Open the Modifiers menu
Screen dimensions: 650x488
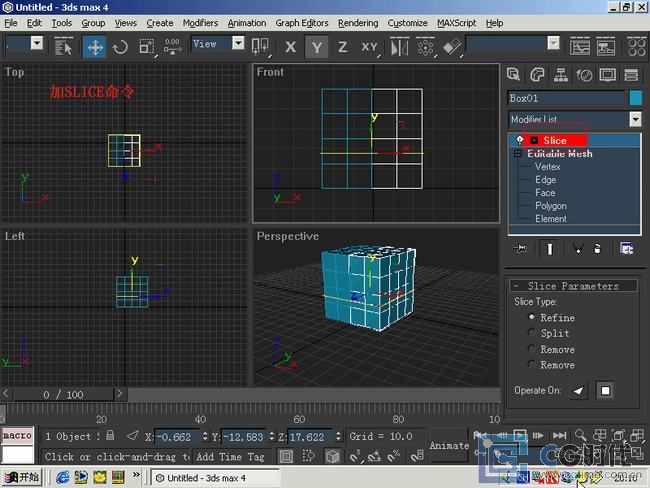point(200,23)
